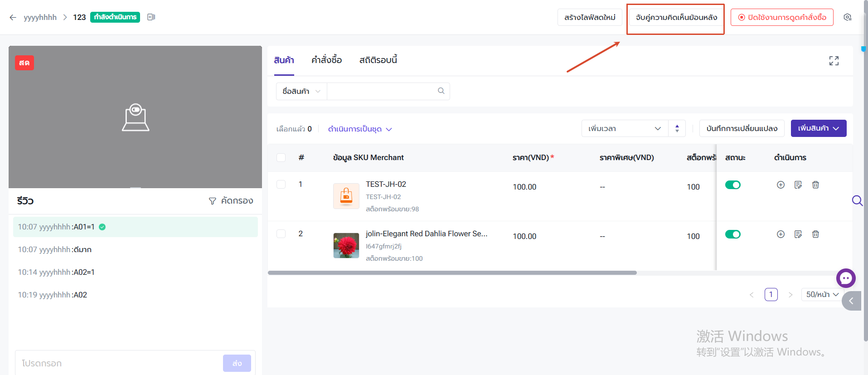This screenshot has height=375, width=868.
Task: Click the webcam placeholder icon in live preview
Action: point(136,117)
